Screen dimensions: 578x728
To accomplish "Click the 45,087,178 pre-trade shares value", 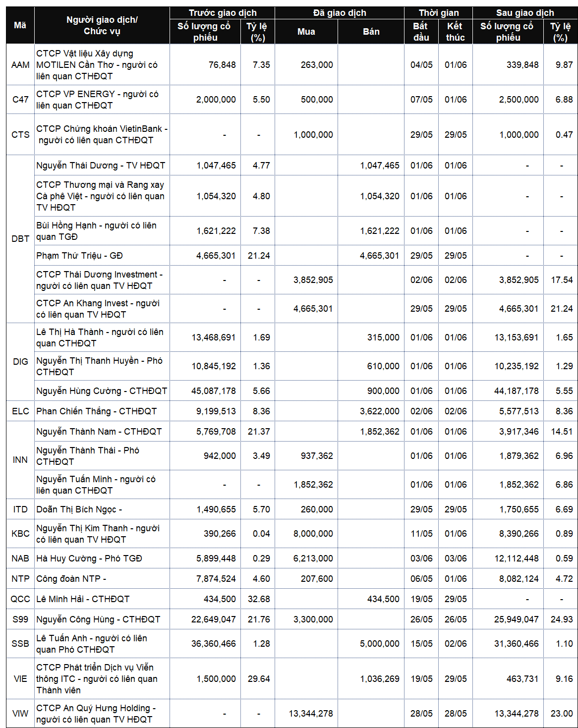I will tap(214, 391).
